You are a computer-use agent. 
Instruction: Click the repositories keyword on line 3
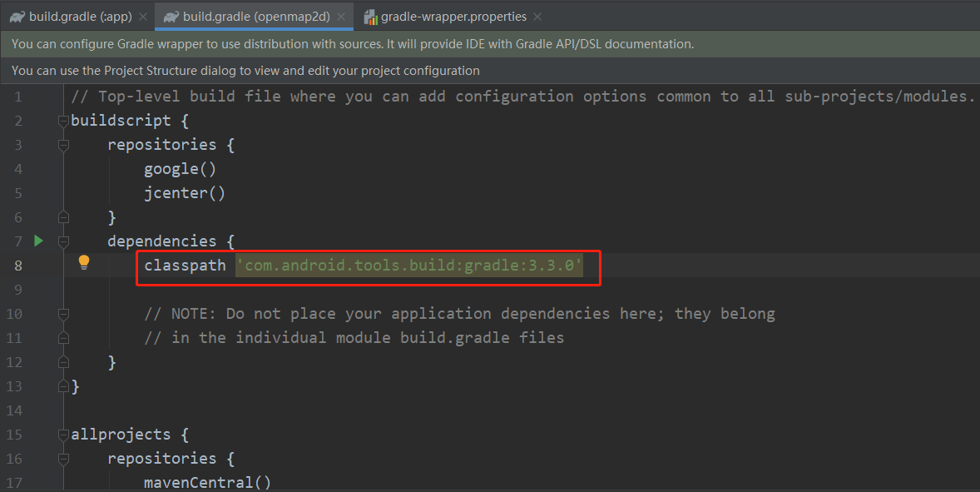pyautogui.click(x=162, y=145)
